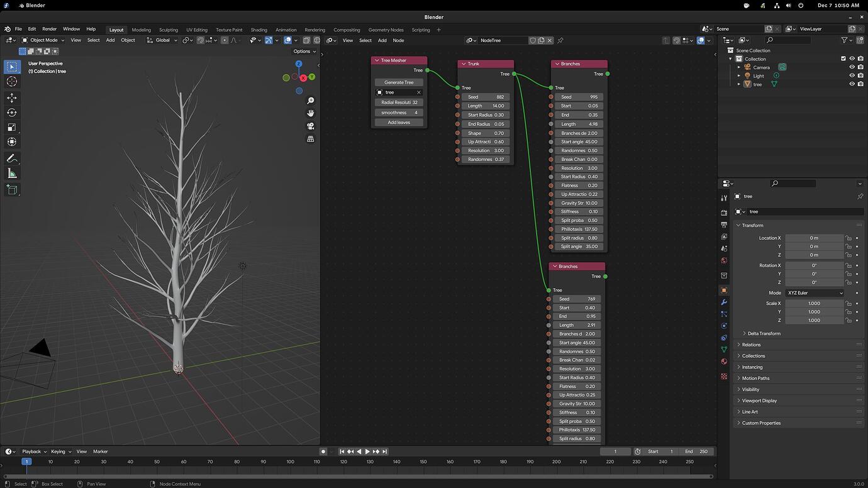Image resolution: width=868 pixels, height=488 pixels.
Task: Select the Cursor tool in viewport toolbar
Action: point(12,82)
